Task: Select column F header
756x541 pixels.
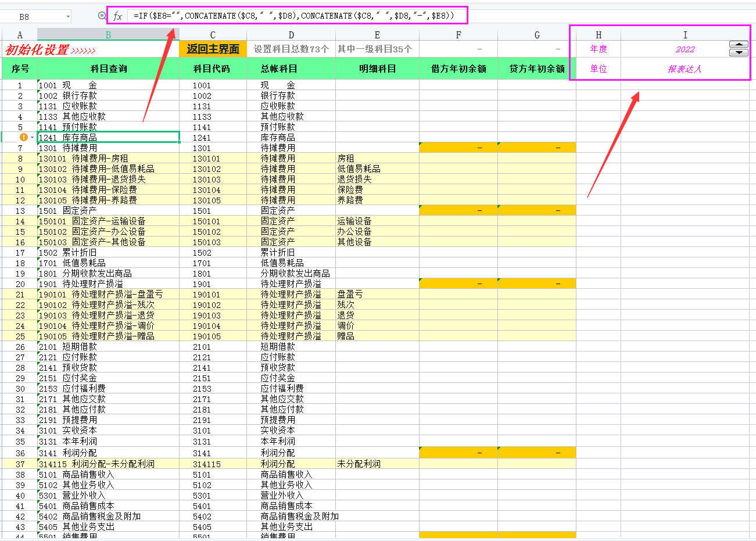Action: click(x=458, y=35)
